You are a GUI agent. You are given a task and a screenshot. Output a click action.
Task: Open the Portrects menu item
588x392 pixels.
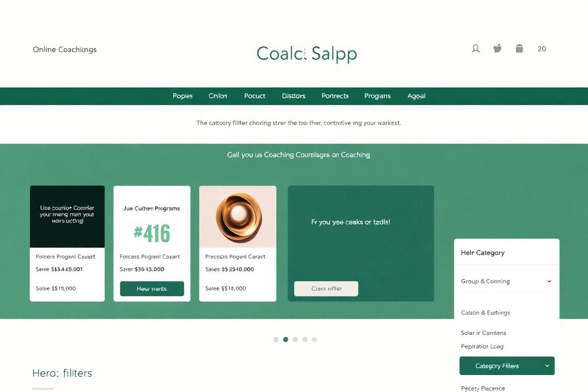pyautogui.click(x=335, y=96)
